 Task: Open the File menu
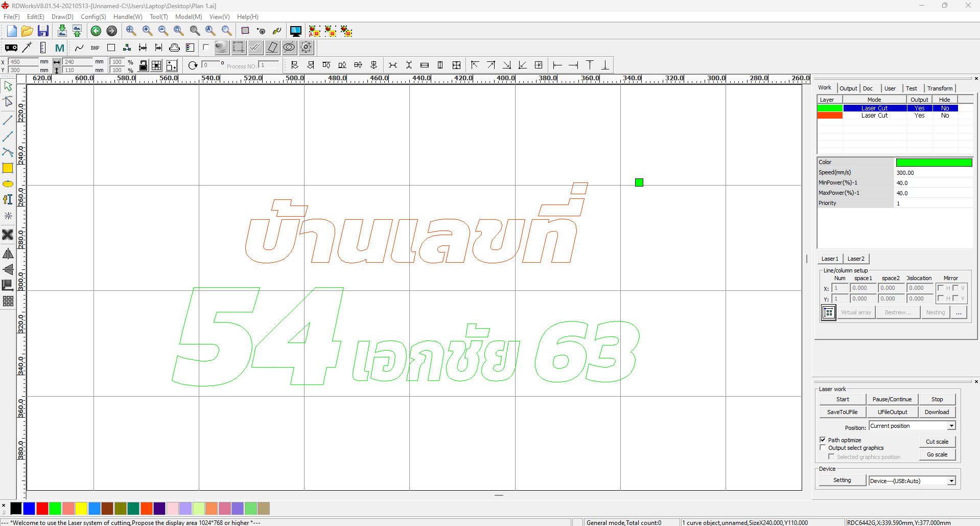pyautogui.click(x=11, y=17)
